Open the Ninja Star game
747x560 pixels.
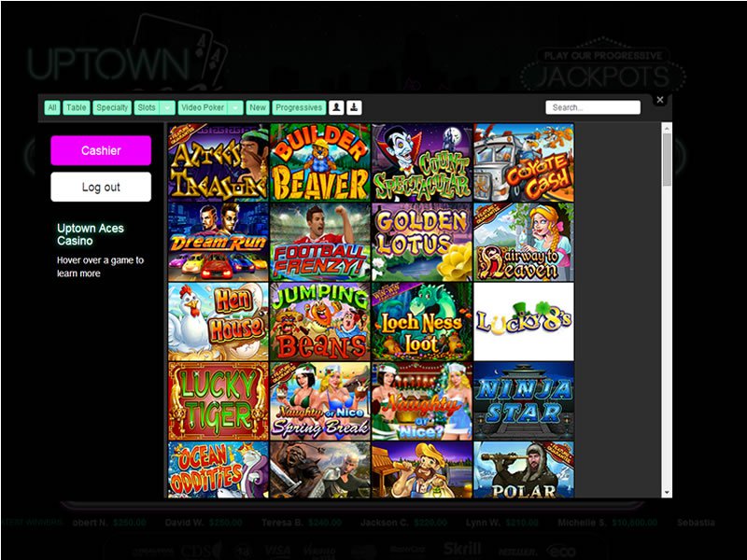click(x=524, y=401)
